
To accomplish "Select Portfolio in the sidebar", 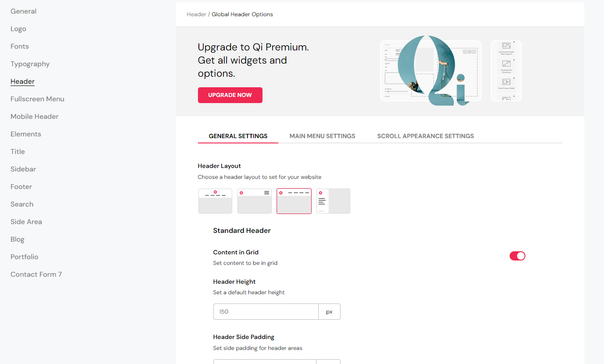I will click(25, 257).
